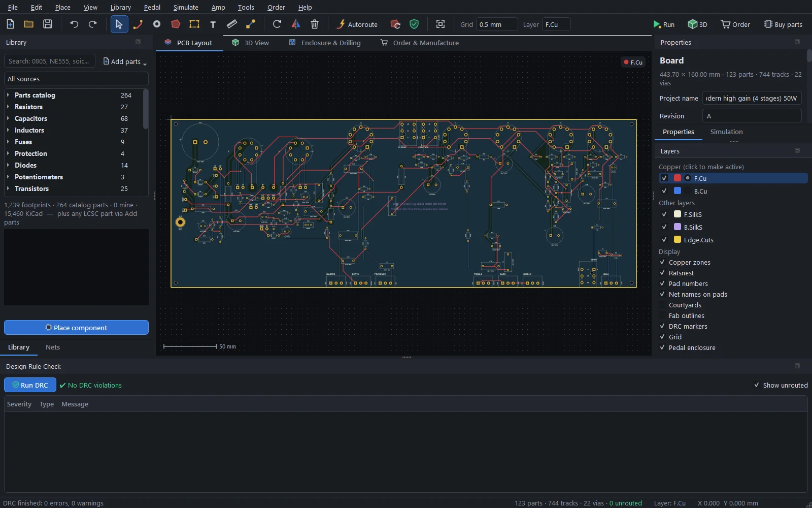The image size is (812, 508).
Task: Open project using the folder icon
Action: (29, 24)
